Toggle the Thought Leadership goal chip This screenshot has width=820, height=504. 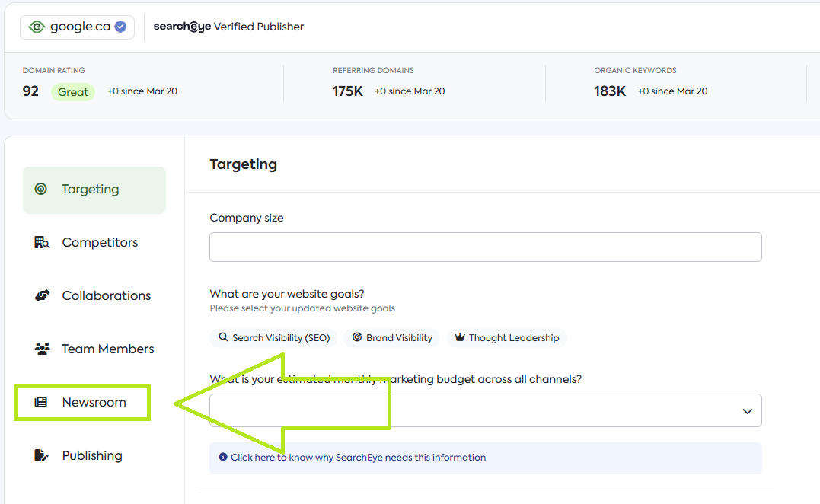506,338
